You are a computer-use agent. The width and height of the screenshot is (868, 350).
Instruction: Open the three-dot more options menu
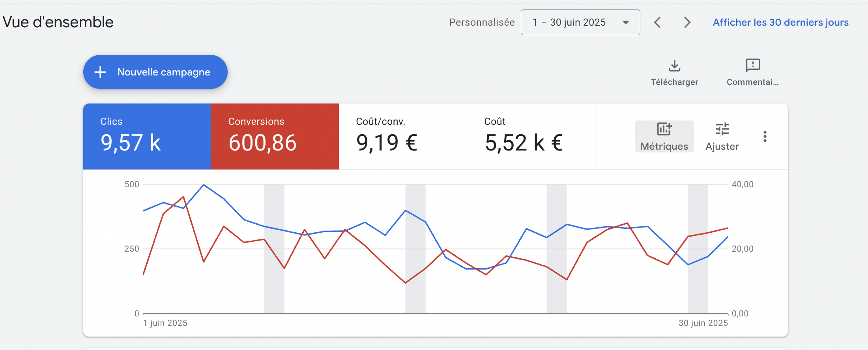tap(765, 136)
